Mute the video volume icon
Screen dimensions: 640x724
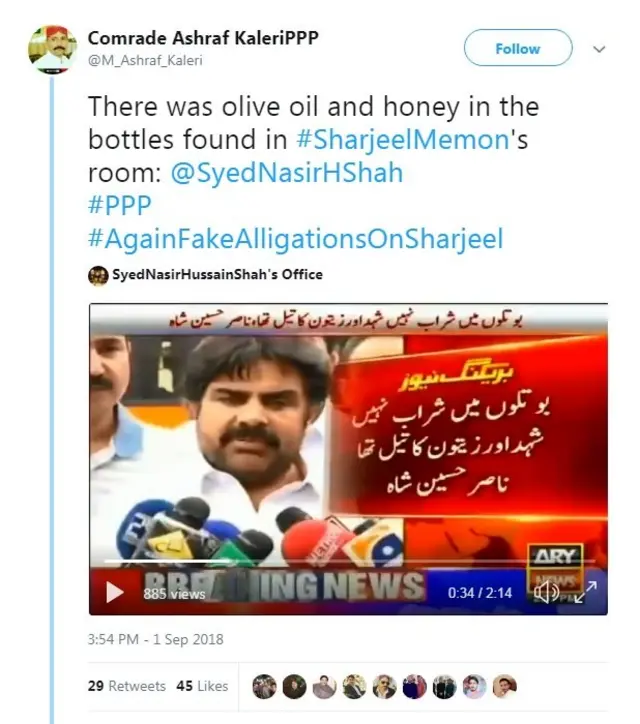tap(545, 592)
